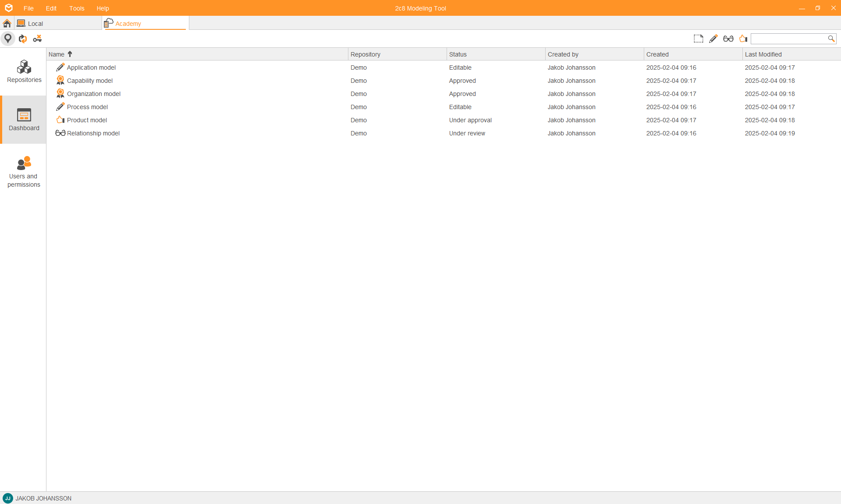The height and width of the screenshot is (504, 841).
Task: Click the Under review status cell
Action: point(467,133)
